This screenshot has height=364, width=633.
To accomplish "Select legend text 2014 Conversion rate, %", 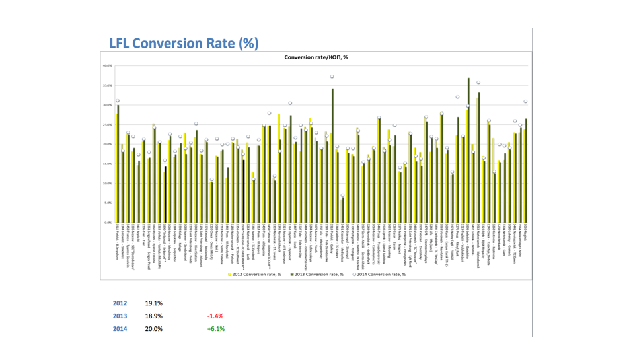I will tap(381, 274).
